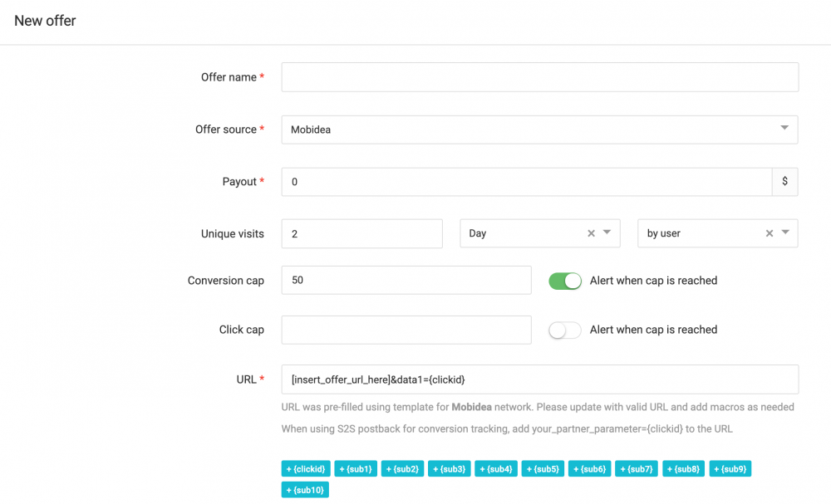Screen dimensions: 831x504
Task: Clear the by user selection with its X
Action: pos(770,233)
